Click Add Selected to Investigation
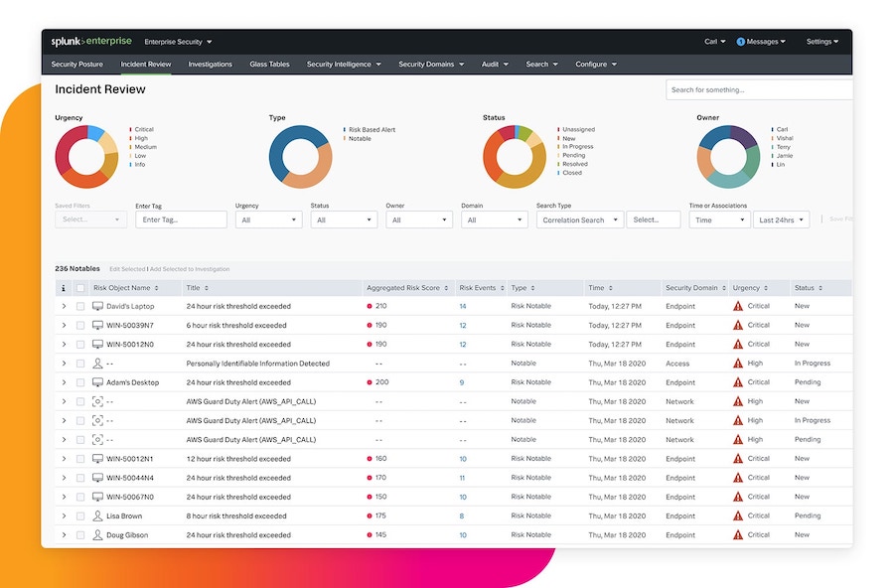 190,269
